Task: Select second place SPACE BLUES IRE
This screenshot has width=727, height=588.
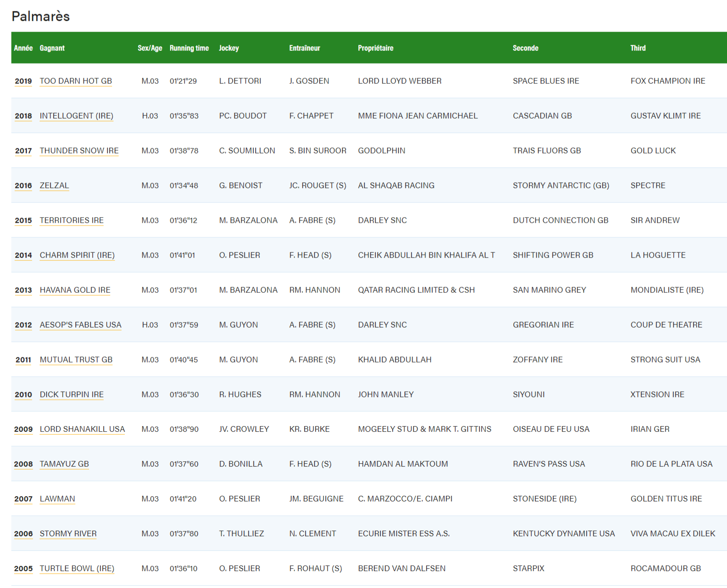Action: (546, 81)
